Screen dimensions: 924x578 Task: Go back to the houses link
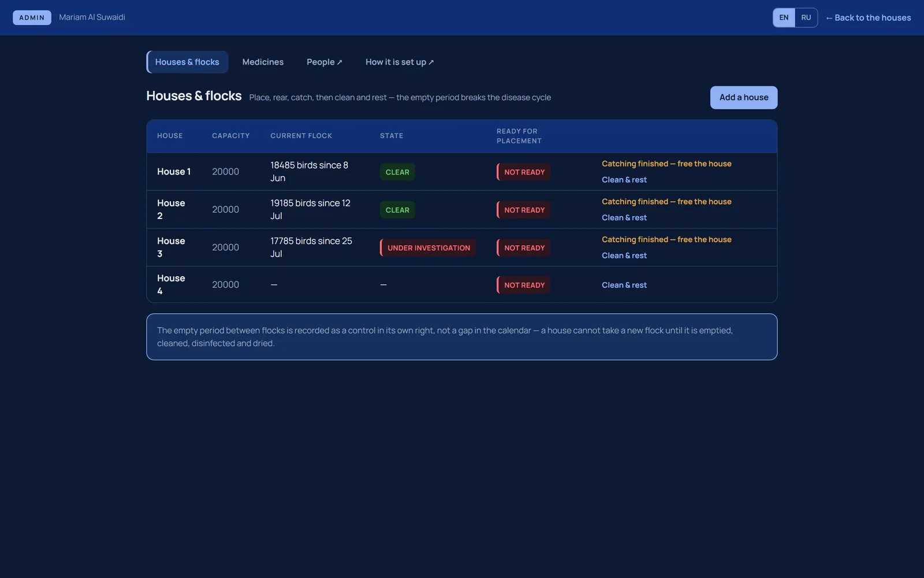[x=868, y=18]
